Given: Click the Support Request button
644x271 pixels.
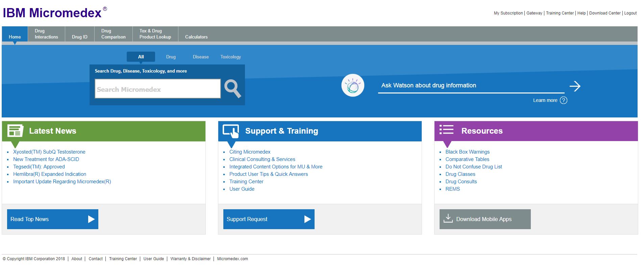Looking at the screenshot, I should 269,219.
